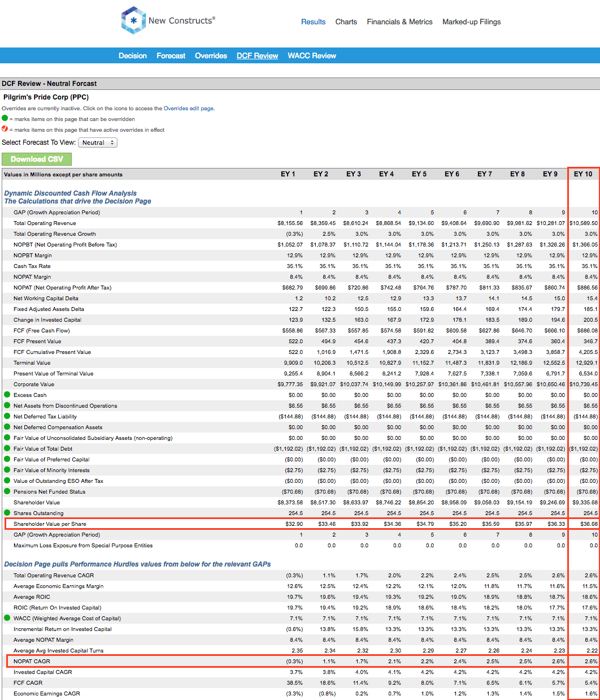Switch to the Decision tab
The width and height of the screenshot is (600, 700).
[x=133, y=55]
